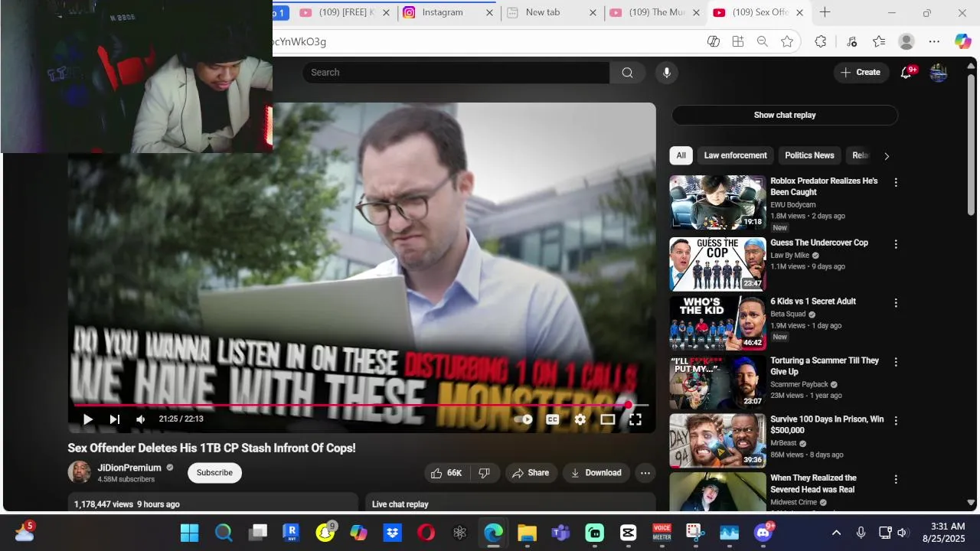Open Dropbox from the taskbar
The image size is (980, 551).
pyautogui.click(x=393, y=533)
